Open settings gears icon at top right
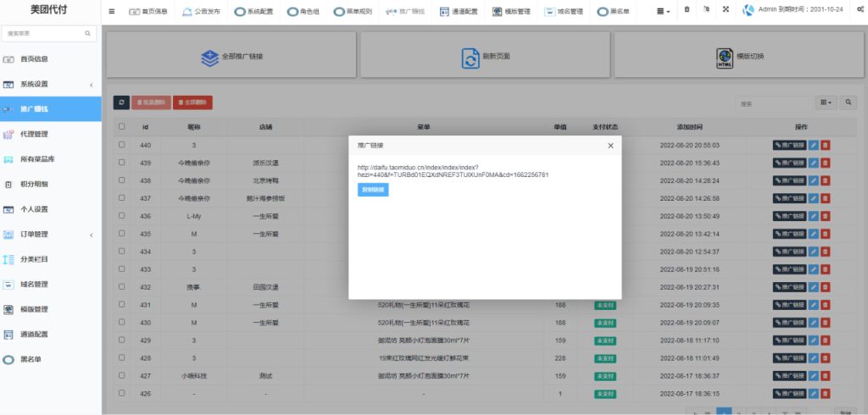 (x=860, y=10)
